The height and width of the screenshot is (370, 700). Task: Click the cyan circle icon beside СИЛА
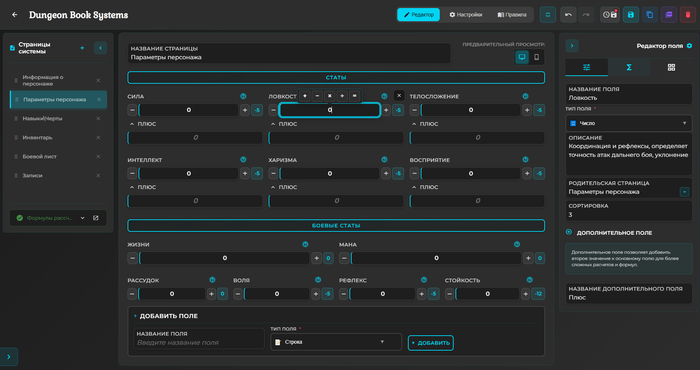(243, 96)
